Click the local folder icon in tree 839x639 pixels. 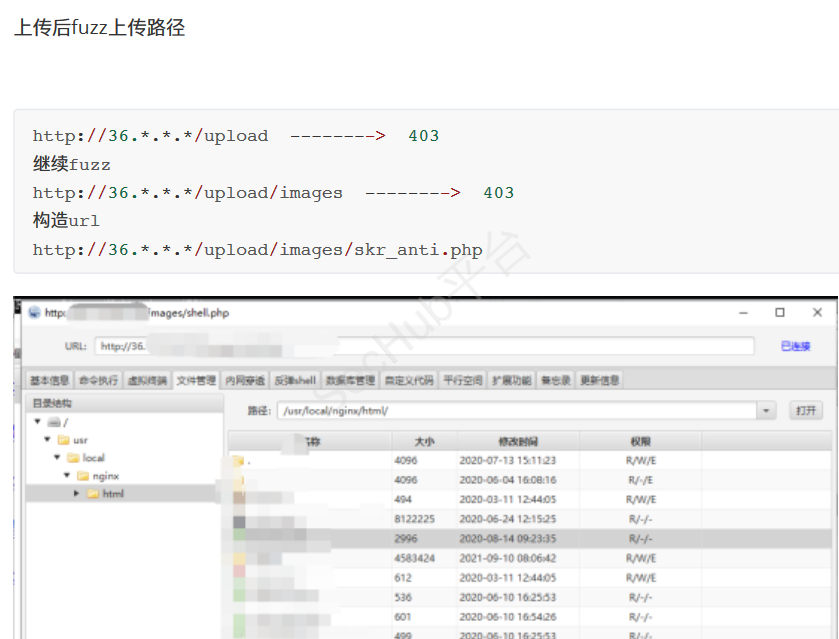[72, 458]
